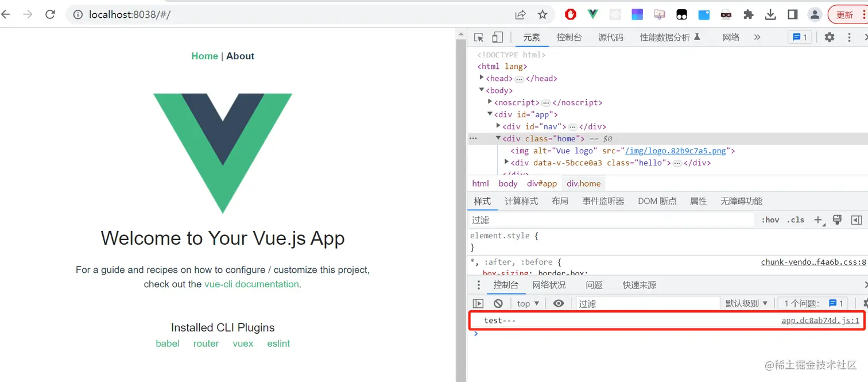Open the DOM 断点 tab
Image resolution: width=868 pixels, height=382 pixels.
click(x=657, y=201)
